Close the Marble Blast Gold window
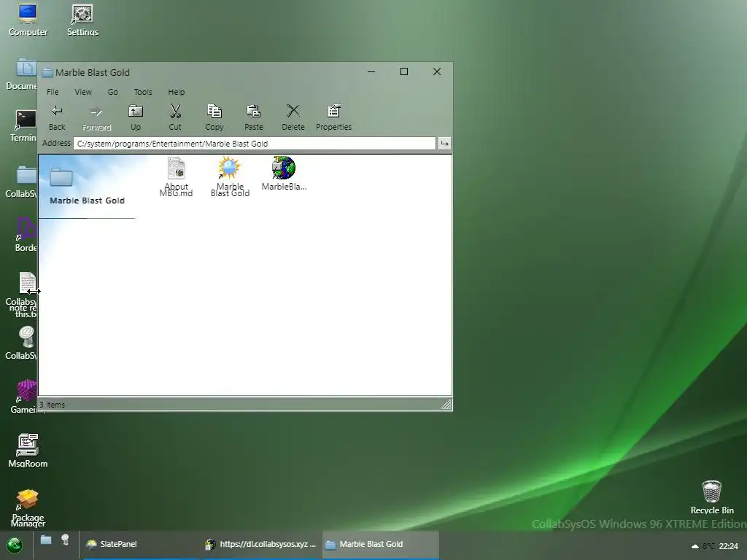The image size is (747, 560). coord(437,72)
